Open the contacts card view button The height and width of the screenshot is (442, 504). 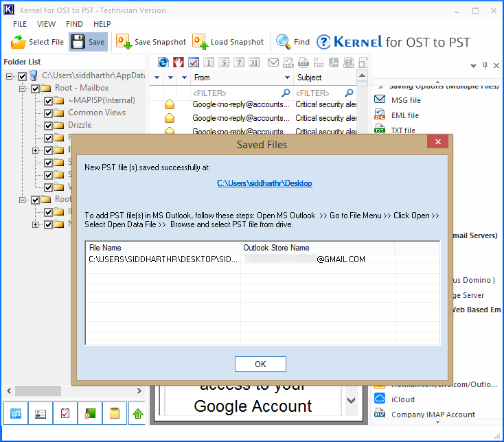click(x=41, y=413)
